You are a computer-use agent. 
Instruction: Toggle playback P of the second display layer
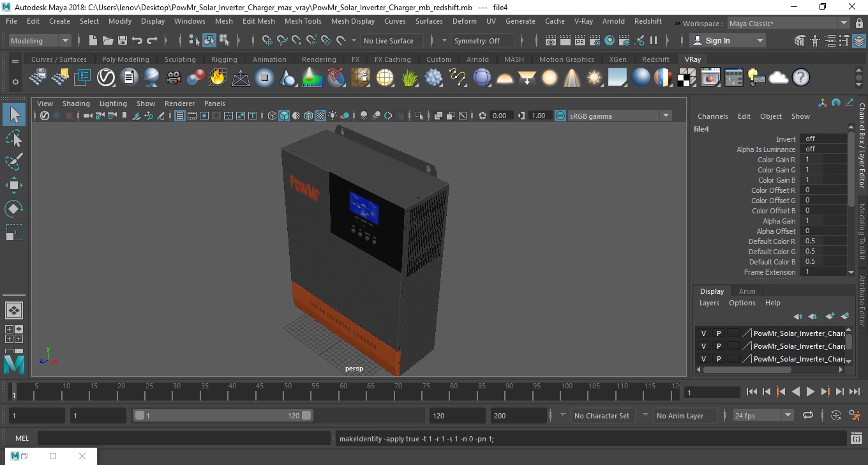click(718, 346)
